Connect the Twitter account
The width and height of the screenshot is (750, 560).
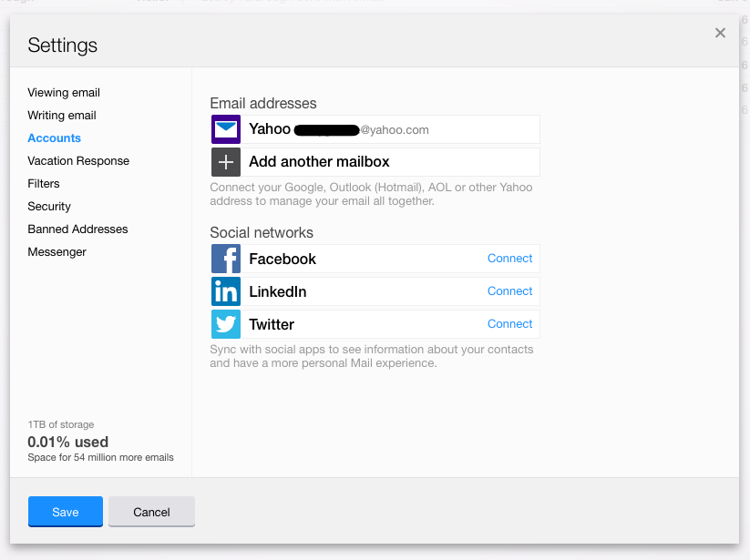click(x=509, y=324)
